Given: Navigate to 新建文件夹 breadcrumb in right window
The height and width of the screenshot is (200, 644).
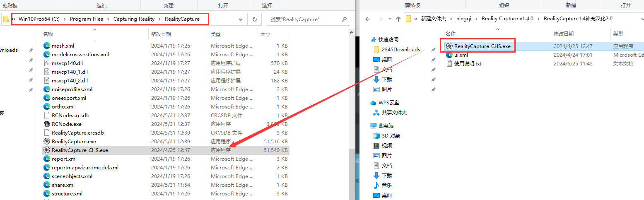Looking at the screenshot, I should pos(433,19).
